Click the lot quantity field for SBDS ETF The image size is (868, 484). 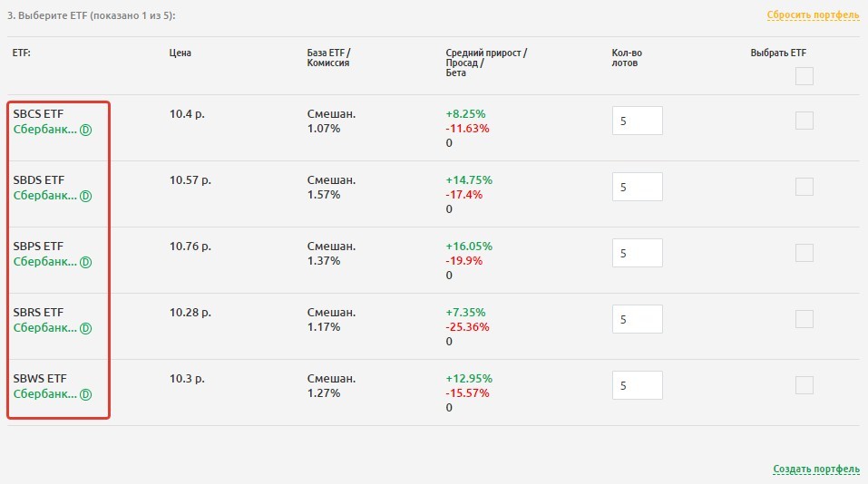pos(637,187)
